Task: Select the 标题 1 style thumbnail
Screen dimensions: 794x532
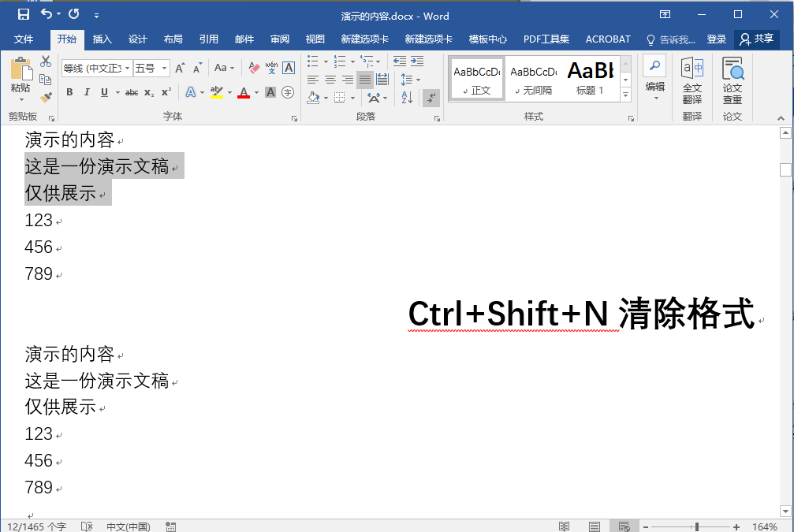Action: [x=590, y=78]
